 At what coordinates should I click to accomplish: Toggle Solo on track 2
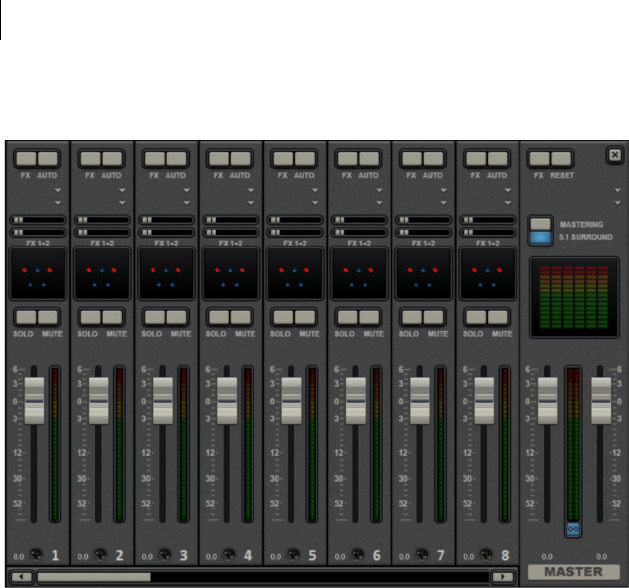[91, 317]
